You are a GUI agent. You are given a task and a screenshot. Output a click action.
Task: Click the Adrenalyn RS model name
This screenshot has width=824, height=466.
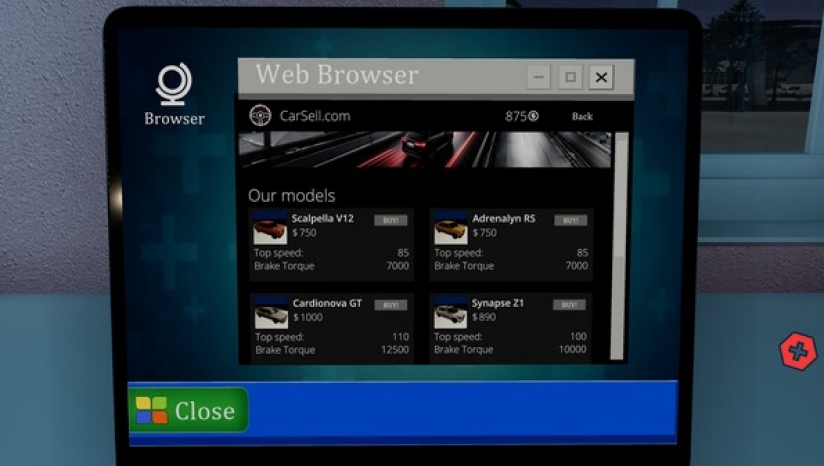tap(503, 218)
